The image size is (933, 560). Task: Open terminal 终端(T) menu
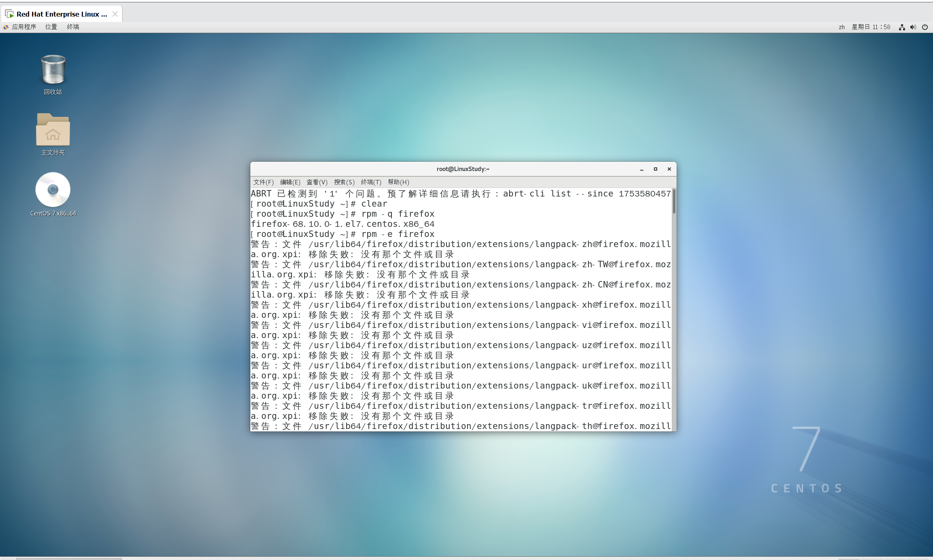[x=371, y=182]
